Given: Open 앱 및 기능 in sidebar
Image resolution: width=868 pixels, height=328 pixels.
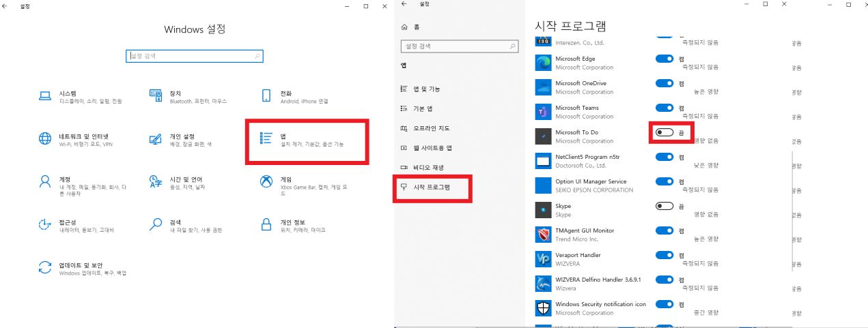Looking at the screenshot, I should pyautogui.click(x=420, y=89).
